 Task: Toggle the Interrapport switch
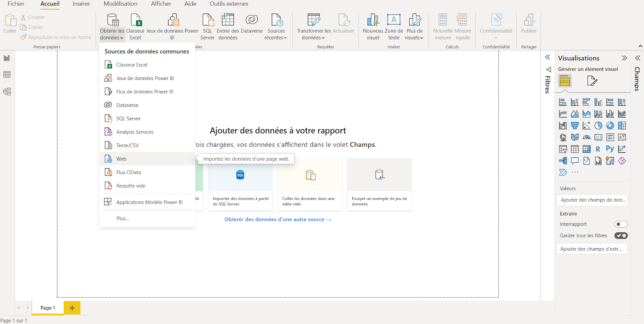(x=621, y=224)
